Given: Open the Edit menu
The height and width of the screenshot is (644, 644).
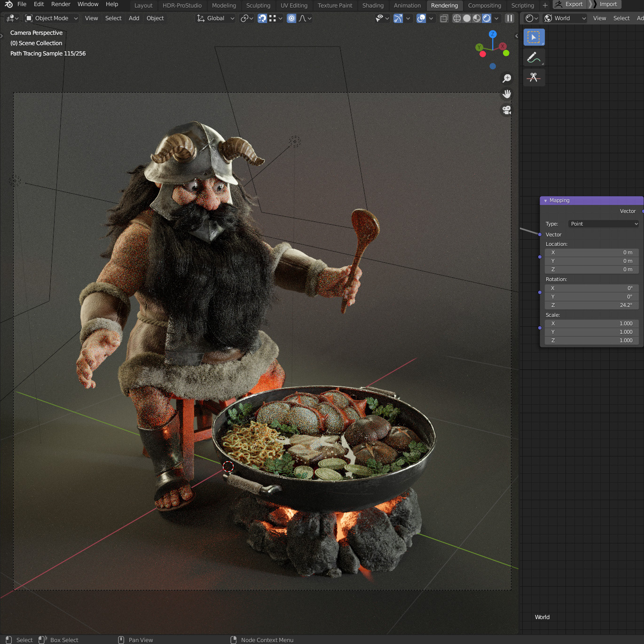Looking at the screenshot, I should point(39,4).
